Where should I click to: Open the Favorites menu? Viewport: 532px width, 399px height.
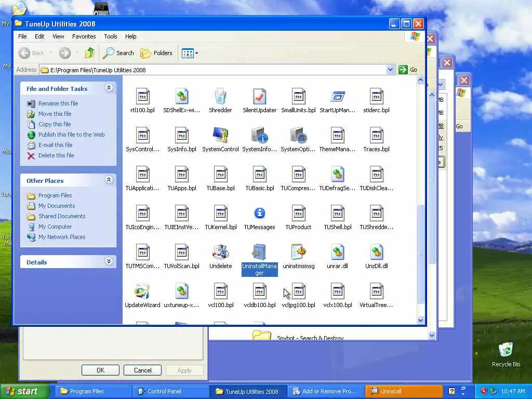(84, 36)
